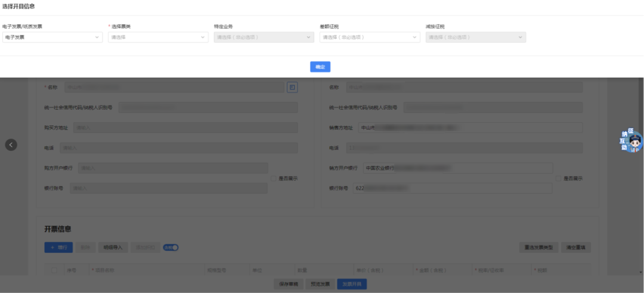Click the 确定 confirm button
This screenshot has height=293, width=644.
320,67
